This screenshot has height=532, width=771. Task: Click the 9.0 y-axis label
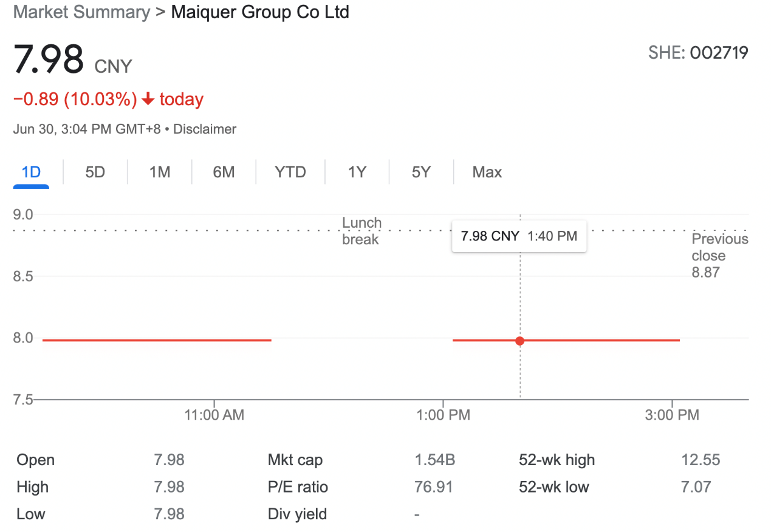click(23, 214)
